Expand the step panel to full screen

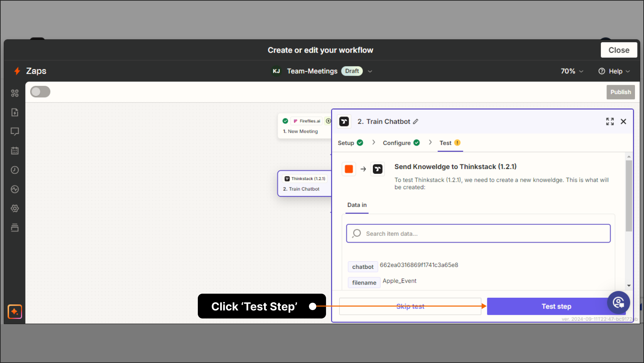[610, 122]
